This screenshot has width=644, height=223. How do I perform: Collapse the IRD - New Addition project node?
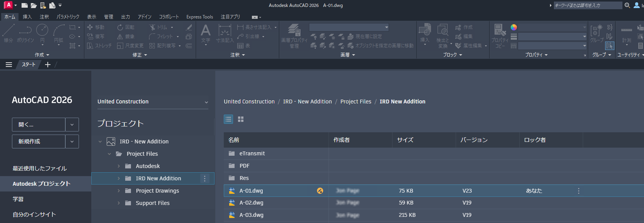pos(100,141)
